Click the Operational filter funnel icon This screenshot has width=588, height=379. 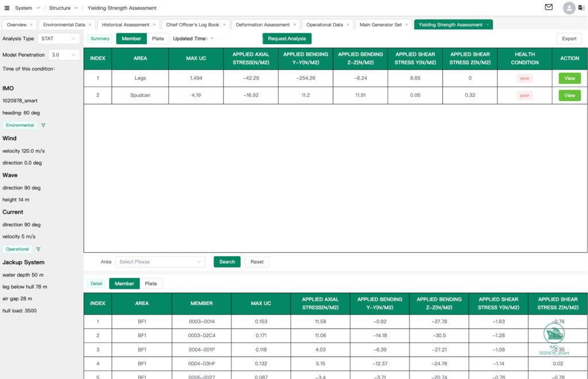coord(38,249)
